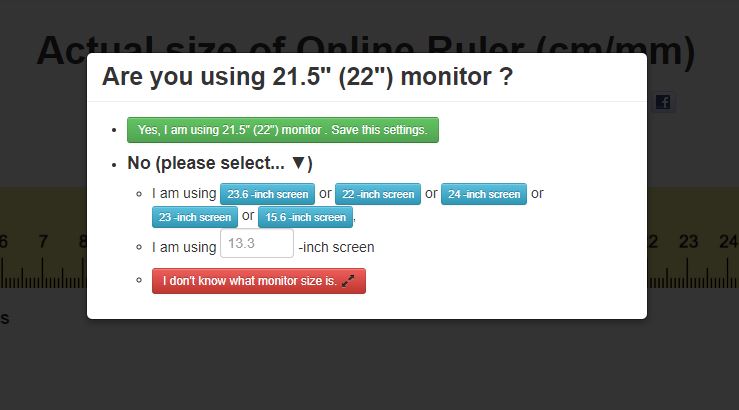Click the Facebook share icon

(665, 102)
